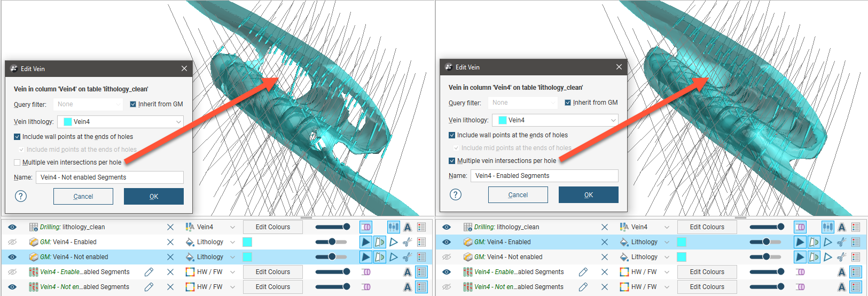
Task: Click filled triangle icon on highlighted GM: Vein4 - Enabled row
Action: click(x=800, y=242)
